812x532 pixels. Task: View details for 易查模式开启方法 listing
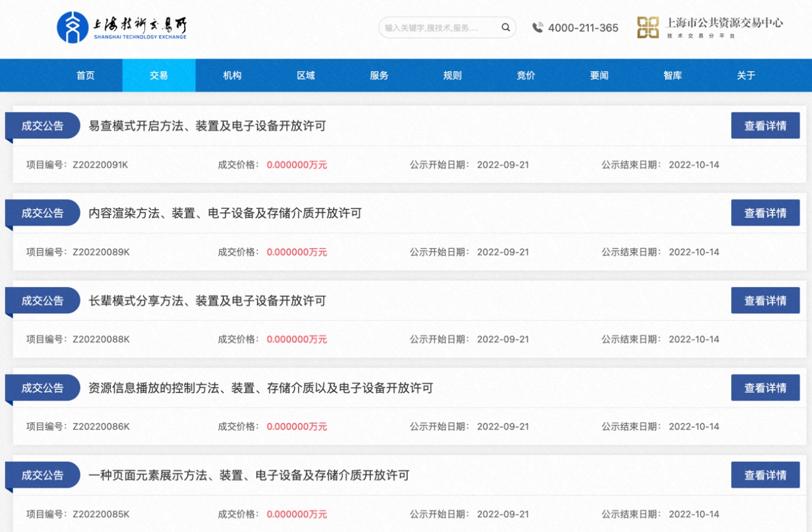click(765, 126)
